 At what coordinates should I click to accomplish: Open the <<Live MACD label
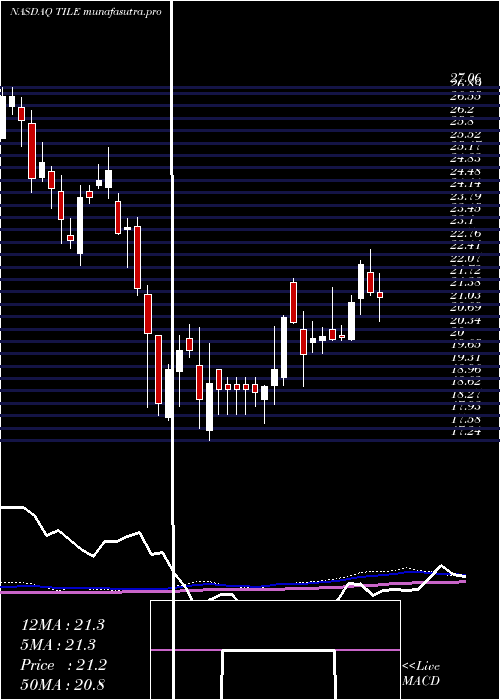tap(421, 673)
